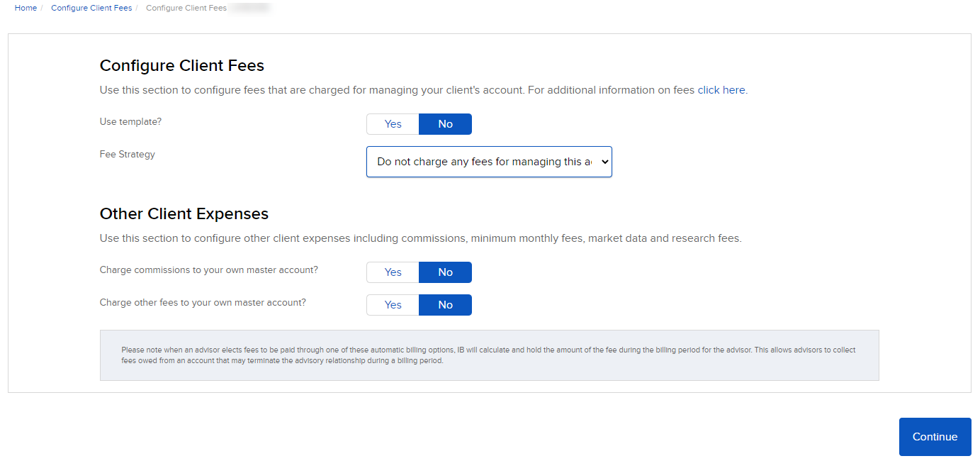Click the "Fee Strategy" field label
The height and width of the screenshot is (461, 980).
pyautogui.click(x=127, y=154)
